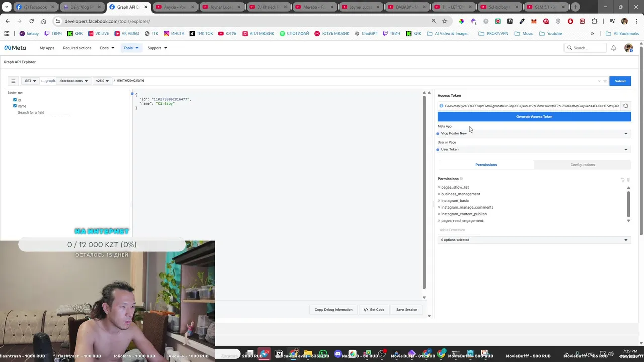The height and width of the screenshot is (362, 644).
Task: Open the All Bookmarks folder
Action: click(622, 34)
